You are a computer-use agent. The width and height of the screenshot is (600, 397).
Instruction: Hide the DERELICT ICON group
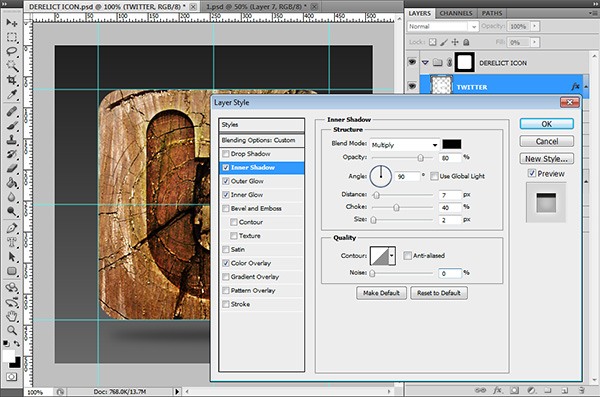pyautogui.click(x=412, y=62)
